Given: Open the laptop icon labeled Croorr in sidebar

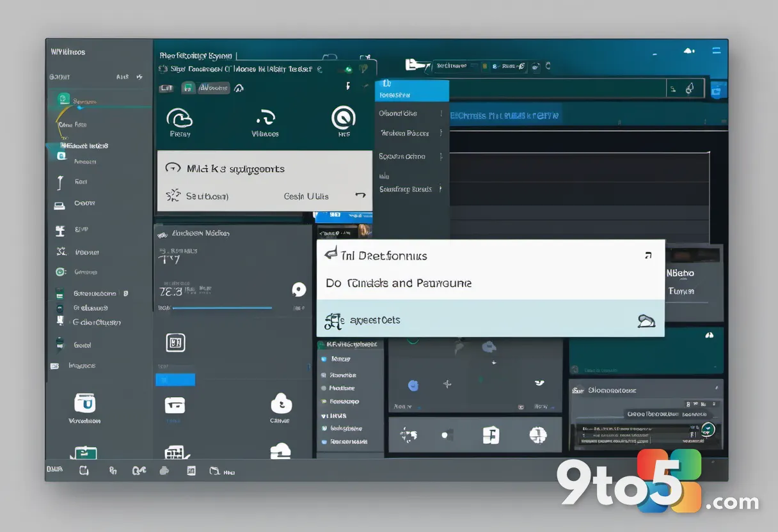Looking at the screenshot, I should point(60,205).
